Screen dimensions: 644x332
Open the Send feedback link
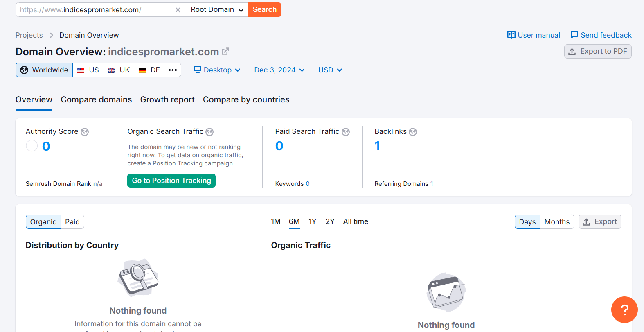601,35
